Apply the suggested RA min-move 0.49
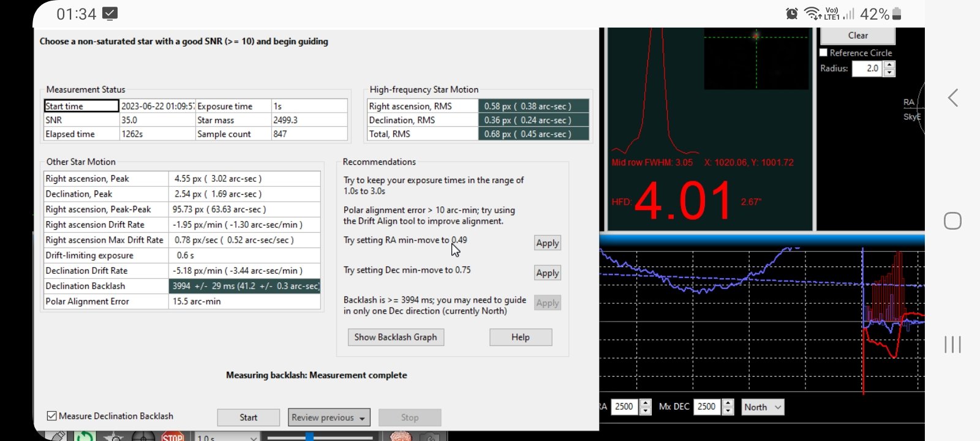The image size is (980, 441). 547,243
